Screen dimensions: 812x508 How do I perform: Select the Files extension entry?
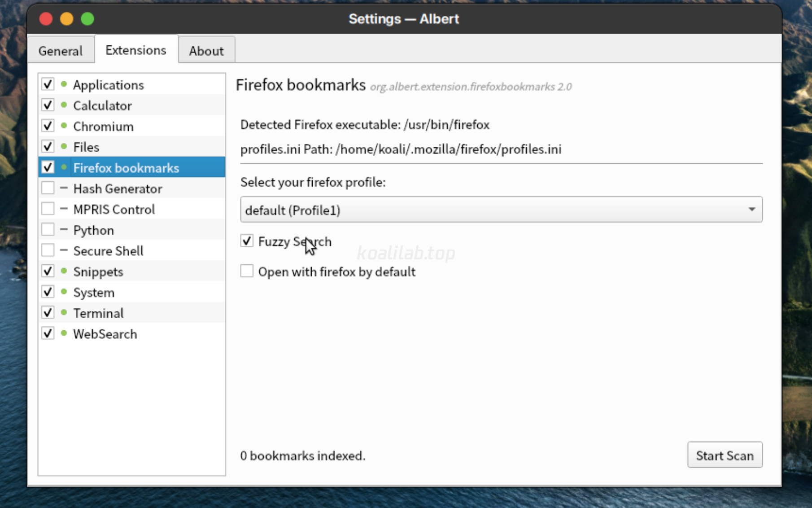(x=132, y=147)
